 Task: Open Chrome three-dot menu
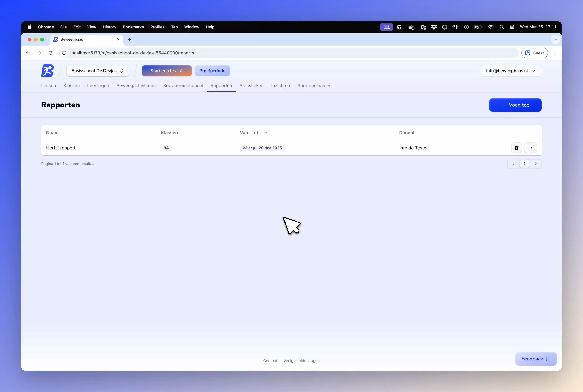coord(555,53)
